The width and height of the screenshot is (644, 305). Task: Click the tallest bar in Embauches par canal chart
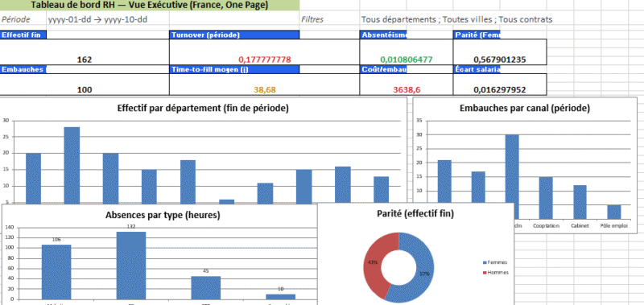pos(512,169)
